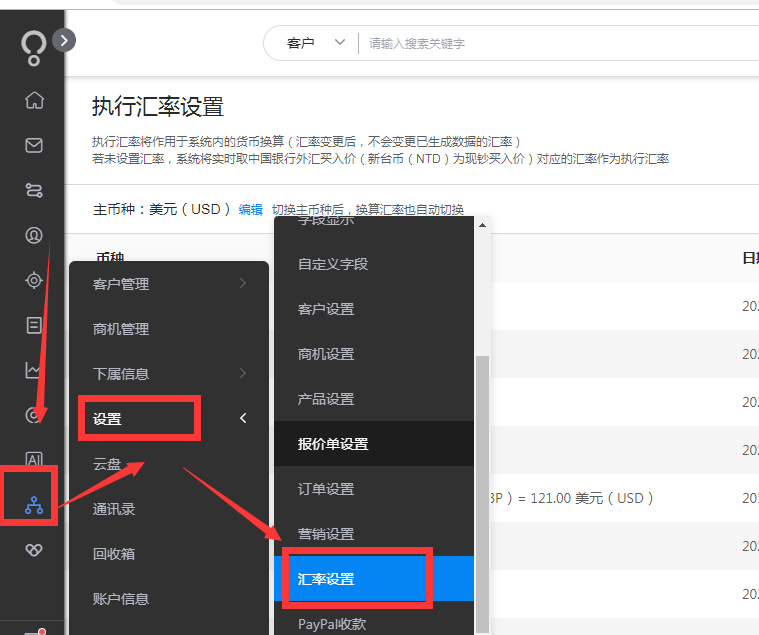This screenshot has width=759, height=635.
Task: Click the 主币种：美元（USD） label
Action: tap(162, 210)
